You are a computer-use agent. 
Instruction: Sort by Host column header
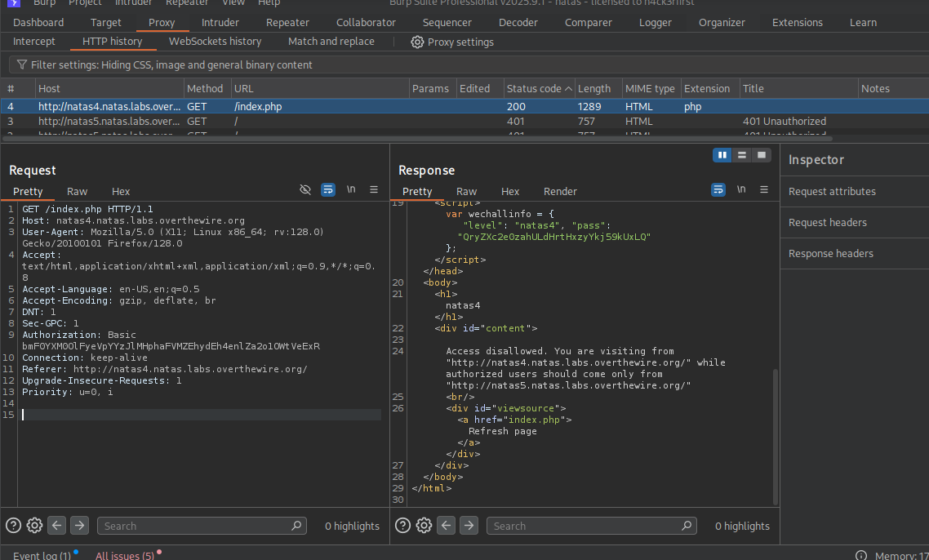[x=109, y=88]
